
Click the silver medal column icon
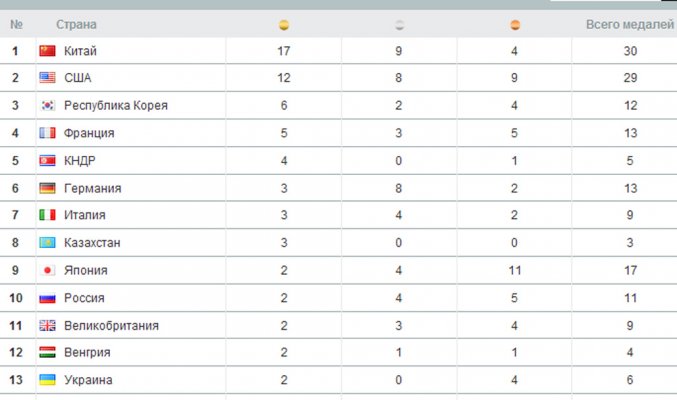[399, 25]
